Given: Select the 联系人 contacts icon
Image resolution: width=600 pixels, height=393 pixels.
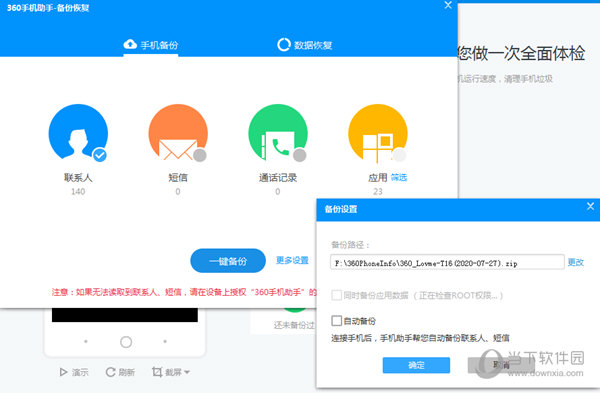Looking at the screenshot, I should coord(78,133).
